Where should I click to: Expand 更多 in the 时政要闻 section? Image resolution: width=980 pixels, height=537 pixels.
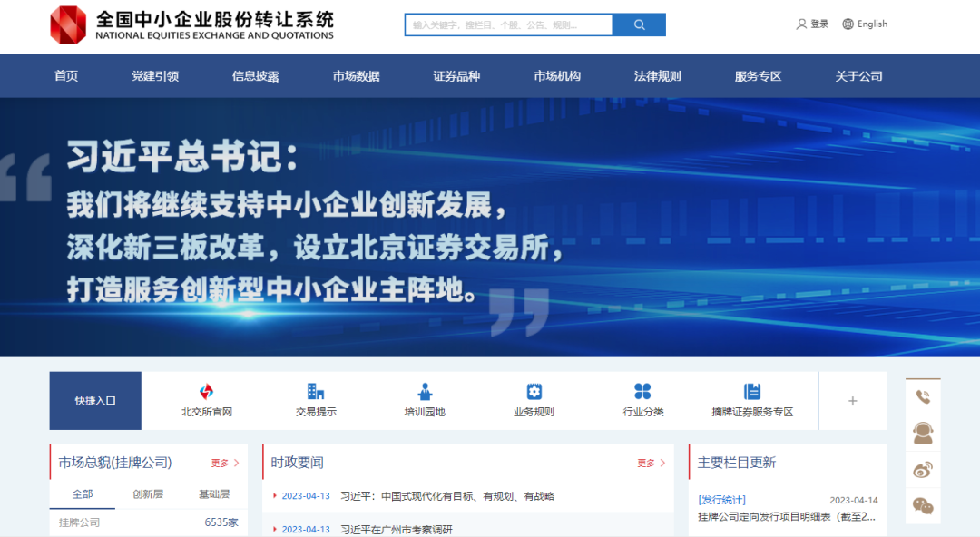tap(651, 463)
